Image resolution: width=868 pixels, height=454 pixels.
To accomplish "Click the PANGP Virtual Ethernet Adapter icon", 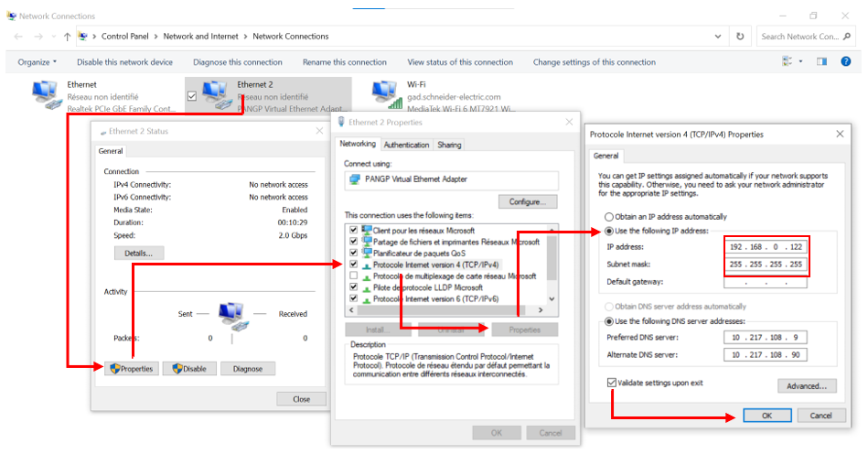I will click(354, 179).
